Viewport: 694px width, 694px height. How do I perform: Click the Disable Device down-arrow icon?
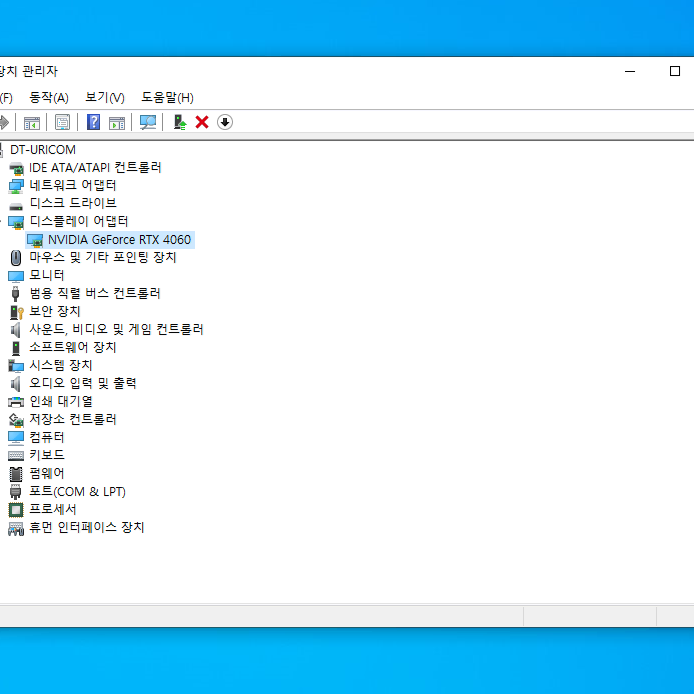coord(225,122)
